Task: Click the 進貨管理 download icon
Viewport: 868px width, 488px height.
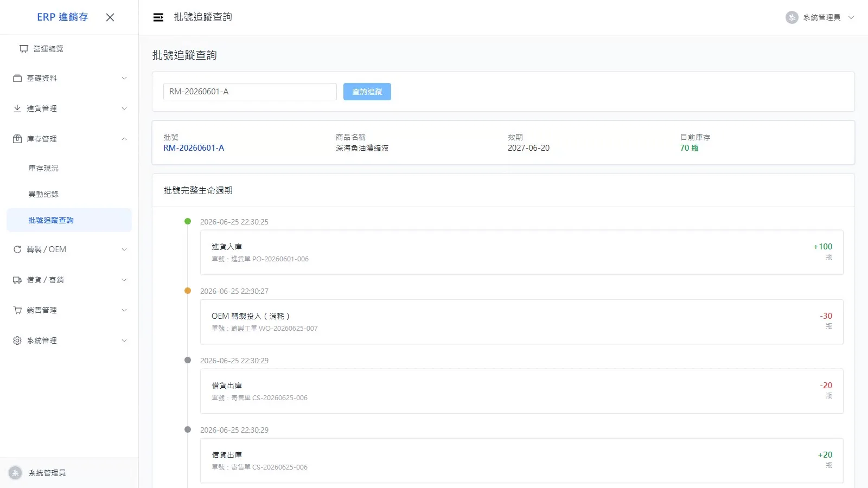Action: tap(17, 108)
